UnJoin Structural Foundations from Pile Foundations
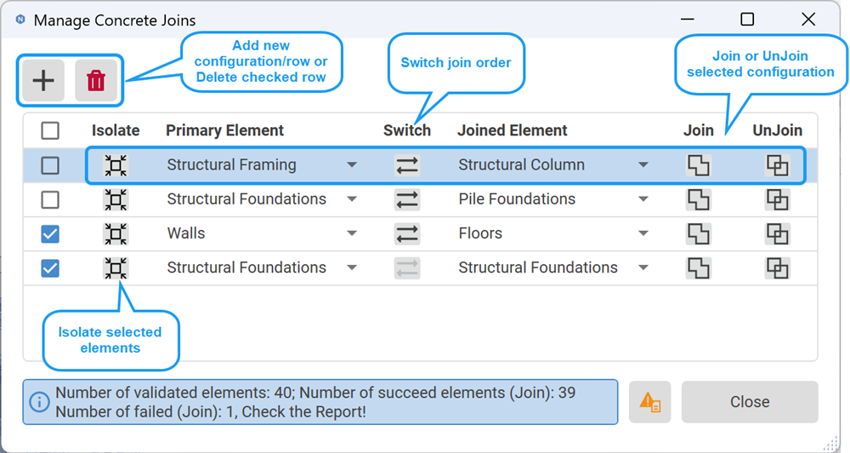Viewport: 850px width, 453px height. tap(777, 200)
